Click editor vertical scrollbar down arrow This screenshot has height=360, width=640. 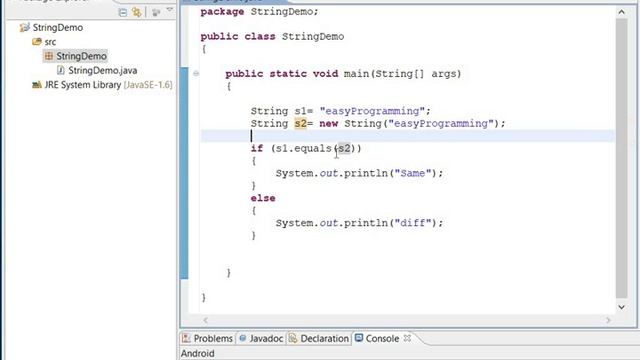click(x=621, y=307)
